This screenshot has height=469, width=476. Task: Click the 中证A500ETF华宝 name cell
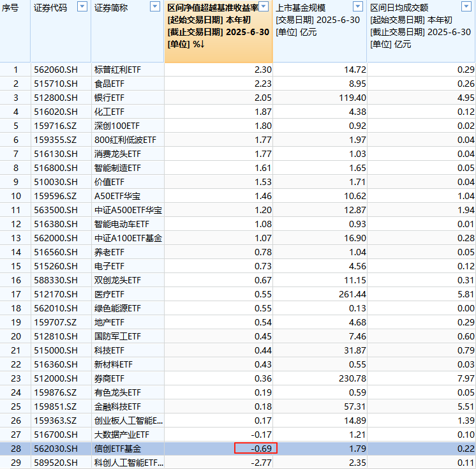pos(128,210)
